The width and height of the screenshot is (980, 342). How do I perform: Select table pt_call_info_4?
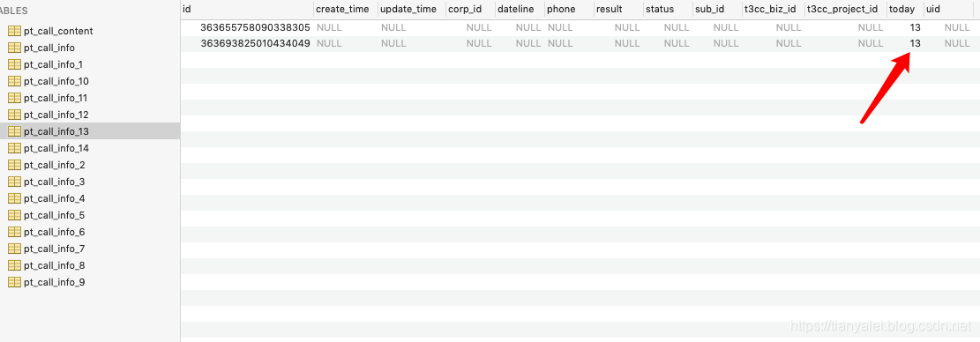[55, 198]
